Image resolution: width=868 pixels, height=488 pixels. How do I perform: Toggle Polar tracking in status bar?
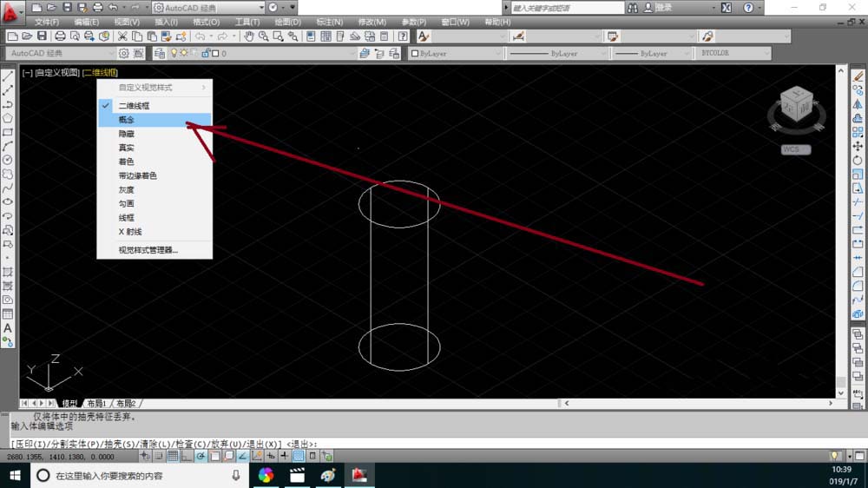[201, 457]
